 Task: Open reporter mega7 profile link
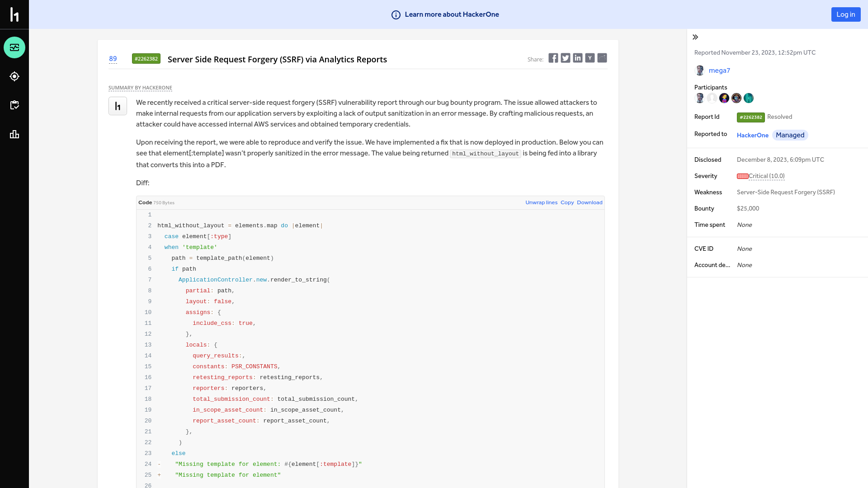click(719, 70)
